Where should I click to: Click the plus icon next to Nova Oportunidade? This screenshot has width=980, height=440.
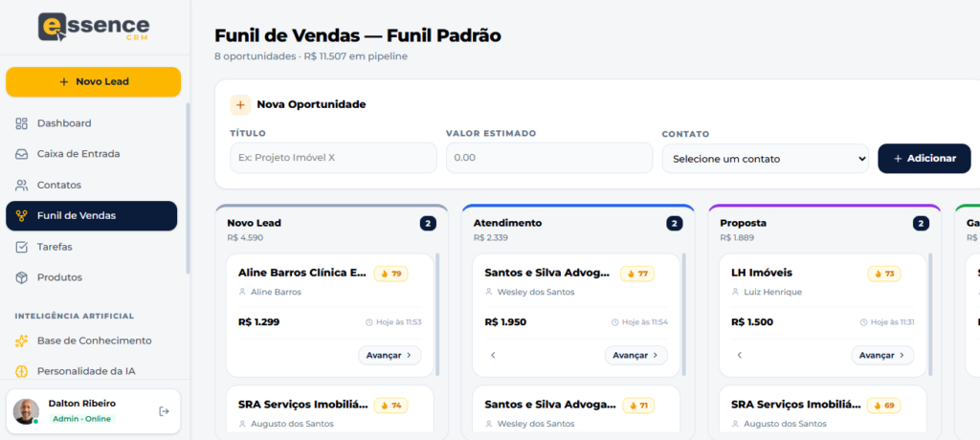pyautogui.click(x=240, y=105)
